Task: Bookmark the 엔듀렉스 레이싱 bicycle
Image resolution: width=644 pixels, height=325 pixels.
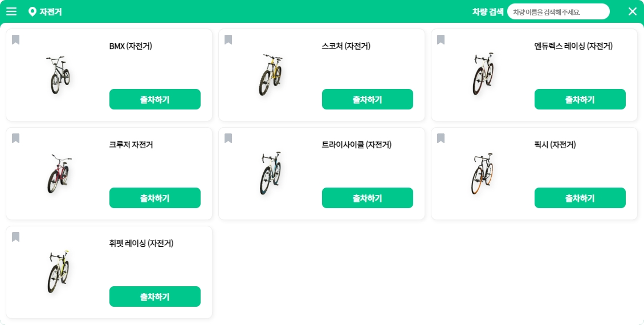Action: (x=441, y=40)
